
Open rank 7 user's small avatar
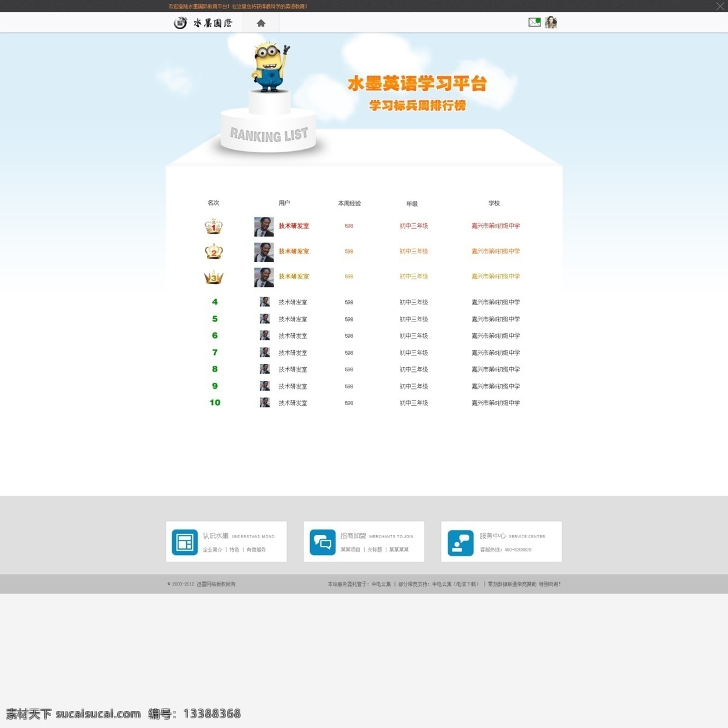coord(265,352)
